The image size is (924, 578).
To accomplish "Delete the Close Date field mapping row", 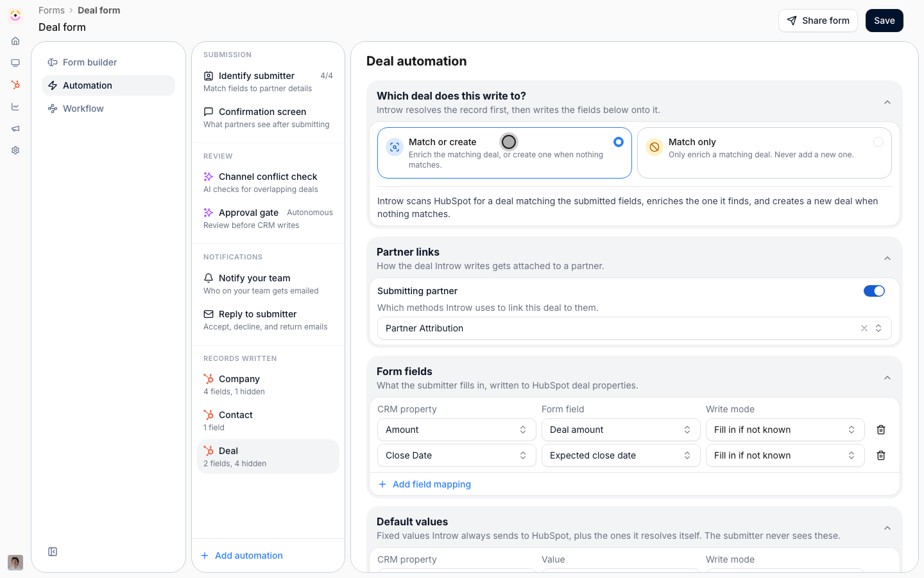I will pos(881,455).
